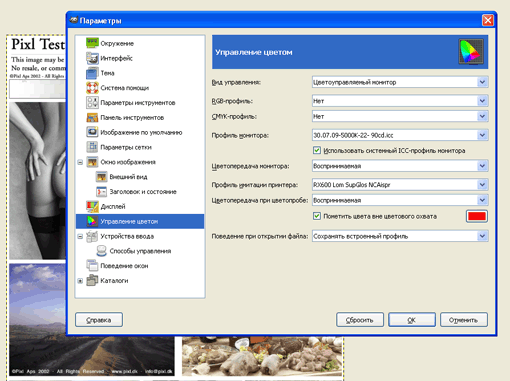
Task: Click the Способы управления icon
Action: [101, 251]
